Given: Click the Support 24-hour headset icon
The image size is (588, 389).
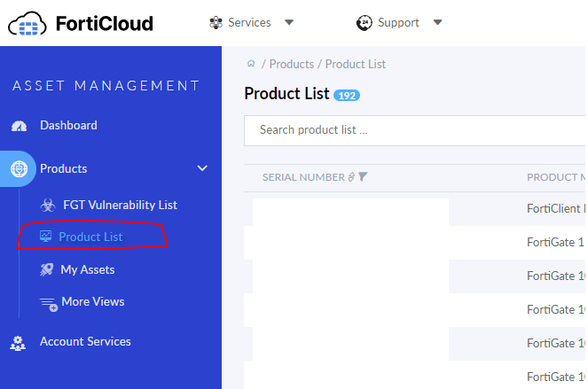Looking at the screenshot, I should [365, 23].
